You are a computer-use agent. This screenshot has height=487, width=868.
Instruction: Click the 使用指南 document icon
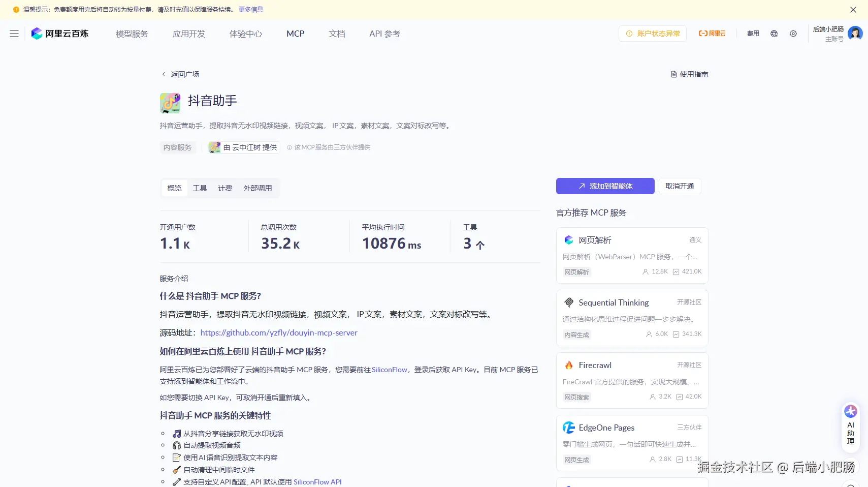(674, 74)
